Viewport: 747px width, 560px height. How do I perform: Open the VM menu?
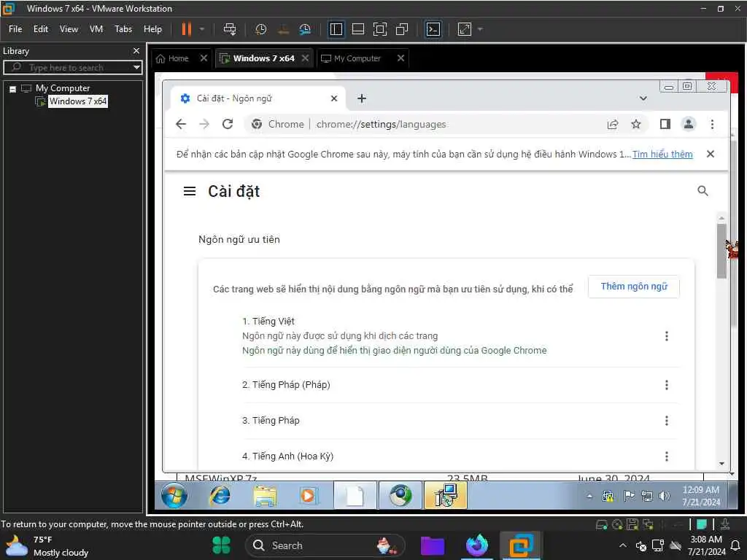[x=96, y=29]
